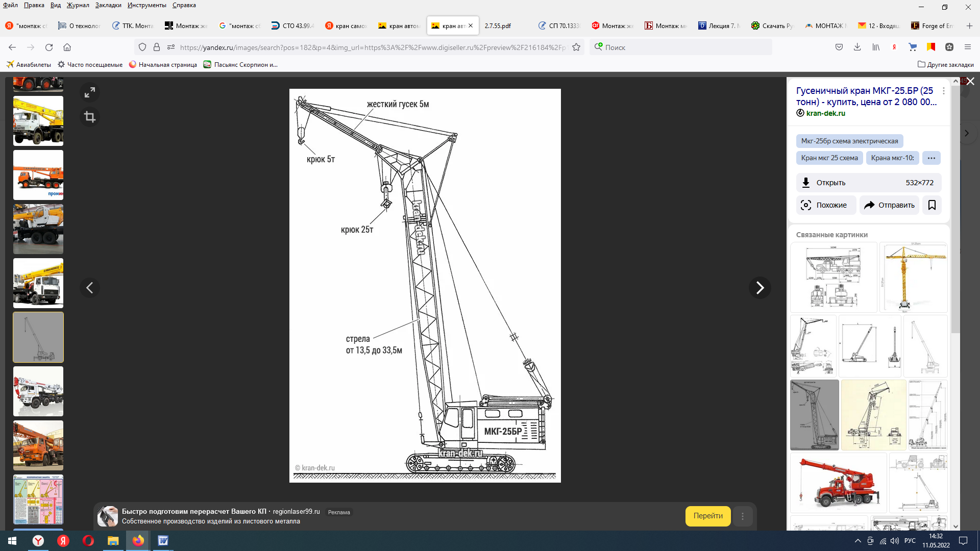Open a new browser tab

[x=969, y=26]
